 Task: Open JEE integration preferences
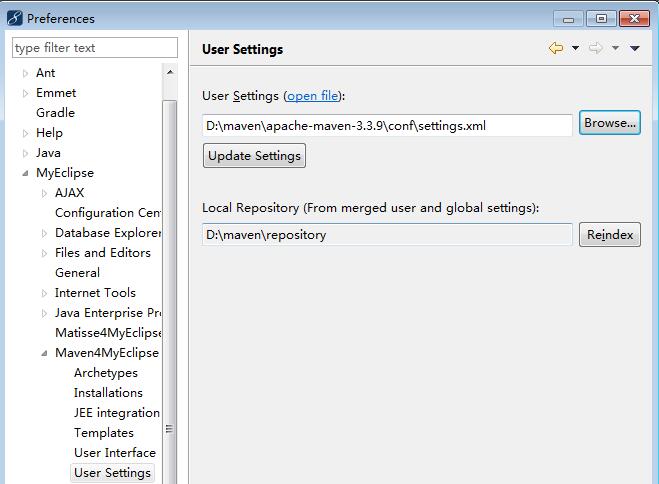[x=117, y=413]
